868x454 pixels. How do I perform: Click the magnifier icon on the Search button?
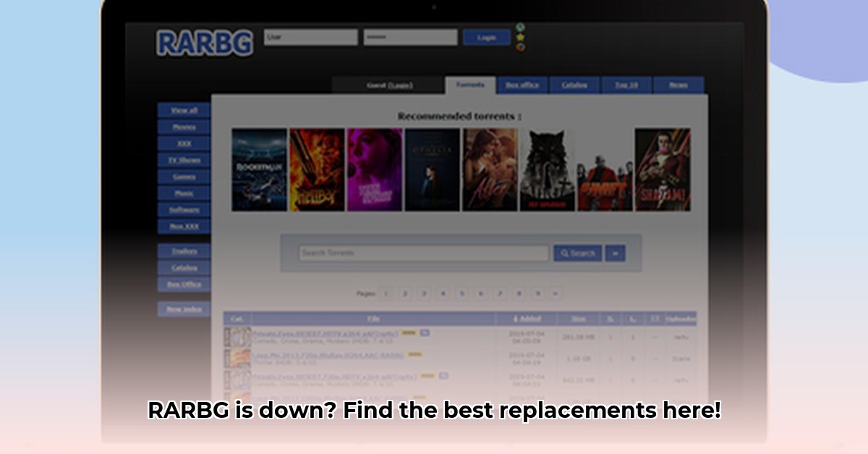(566, 253)
